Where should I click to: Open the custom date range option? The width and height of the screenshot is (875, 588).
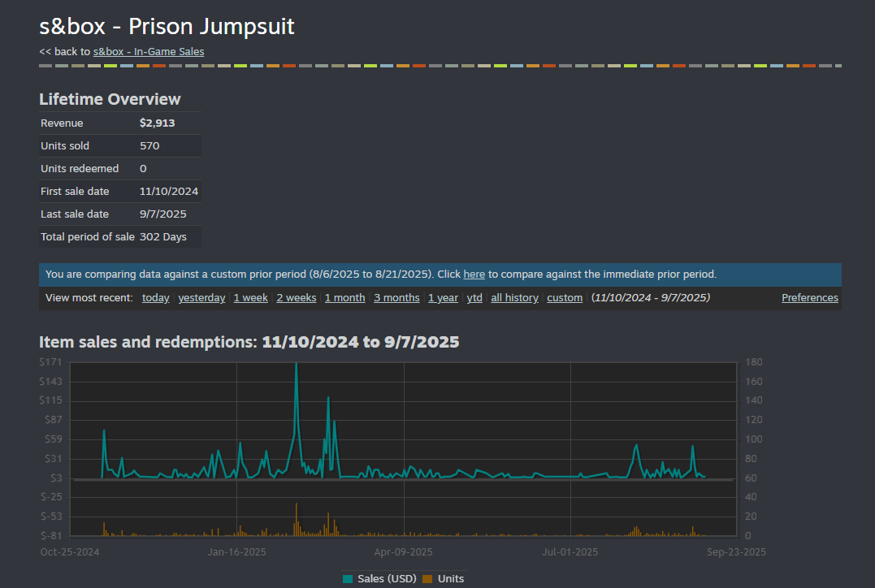[565, 298]
